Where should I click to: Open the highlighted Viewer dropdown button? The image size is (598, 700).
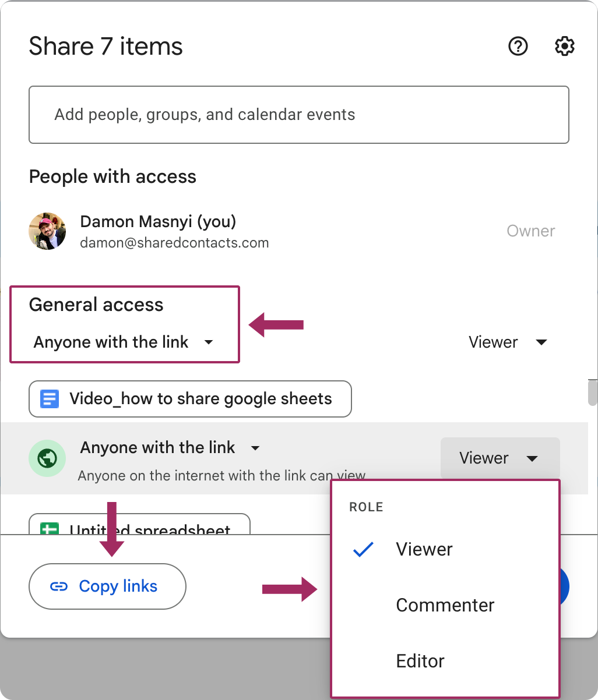coord(500,458)
